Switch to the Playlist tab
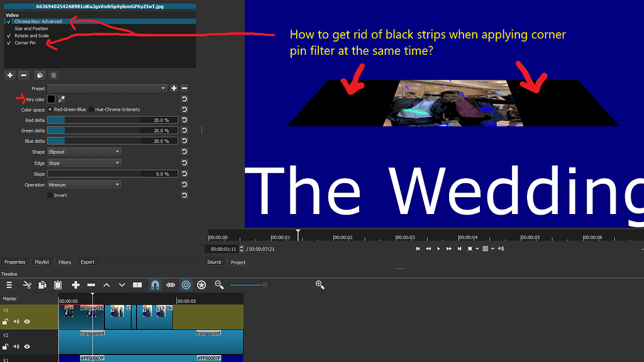This screenshot has height=362, width=644. pos(42,262)
